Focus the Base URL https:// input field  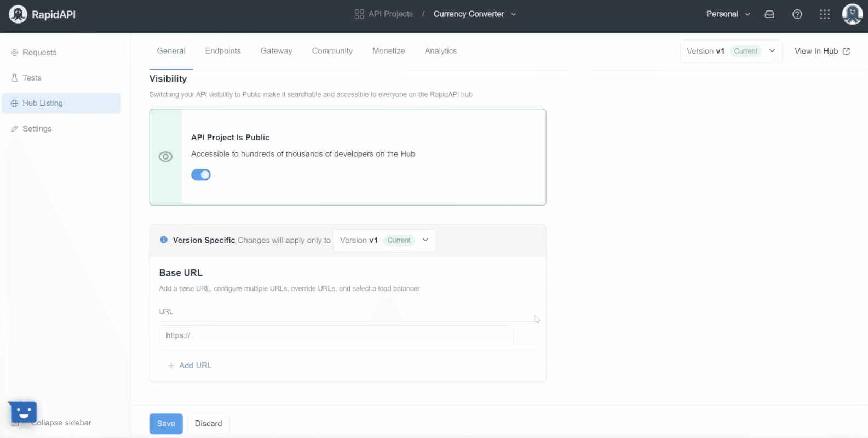336,335
